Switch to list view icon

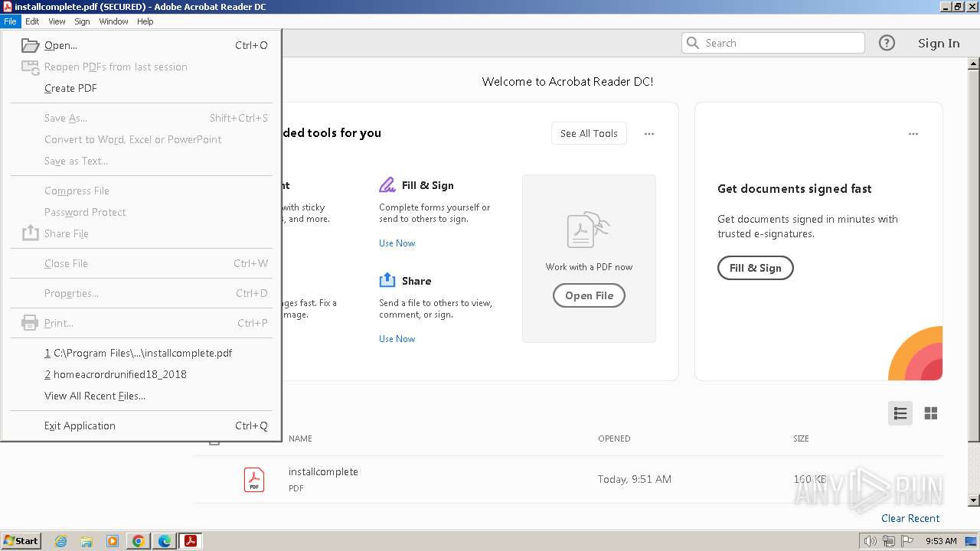click(x=900, y=413)
